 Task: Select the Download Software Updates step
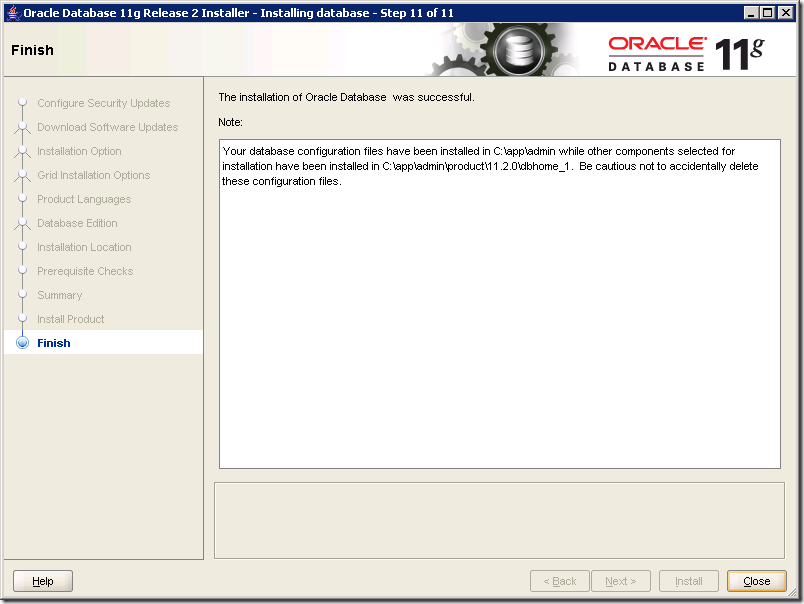pos(108,127)
